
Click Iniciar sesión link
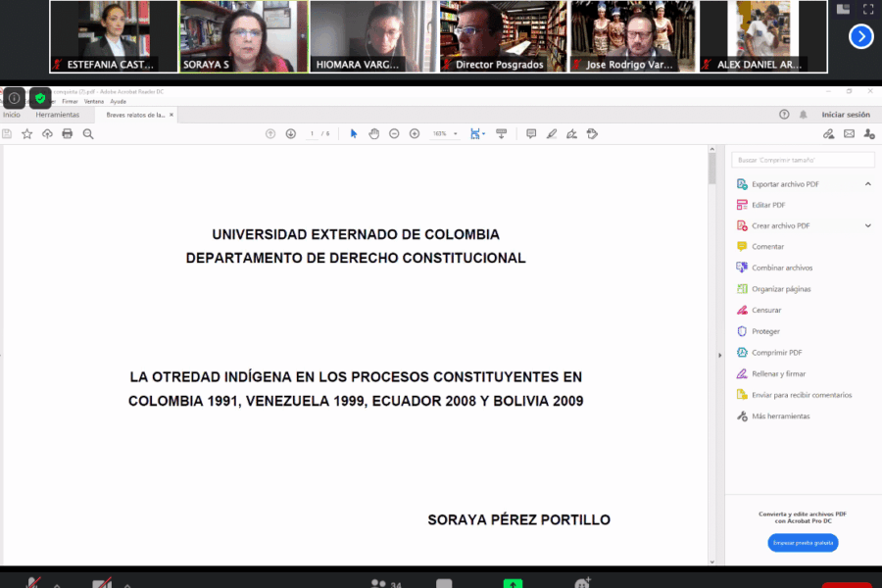coord(845,115)
